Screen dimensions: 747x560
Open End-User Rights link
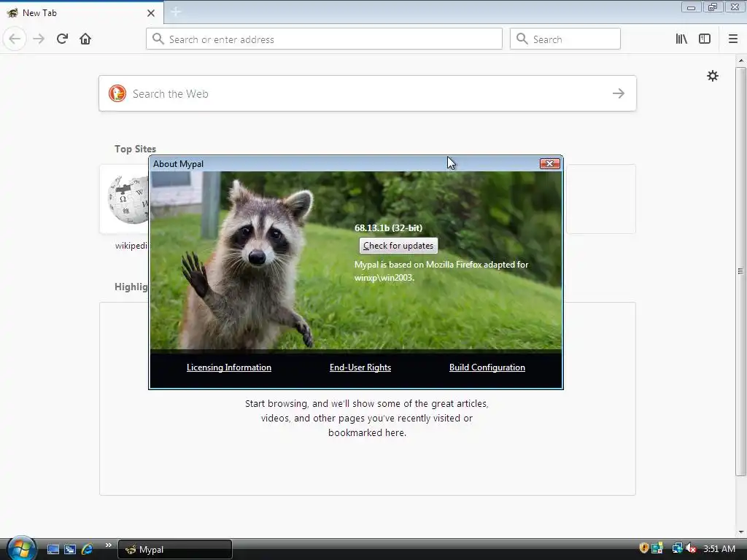360,367
